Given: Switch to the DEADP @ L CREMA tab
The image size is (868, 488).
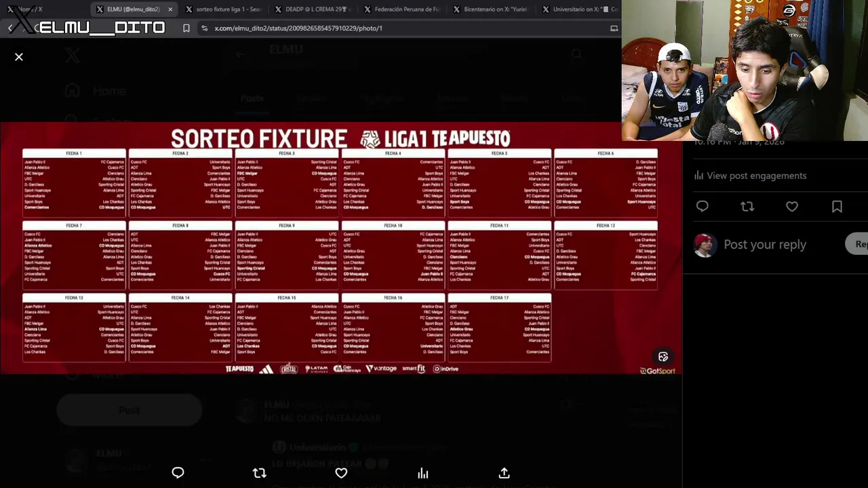Looking at the screenshot, I should coord(313,9).
